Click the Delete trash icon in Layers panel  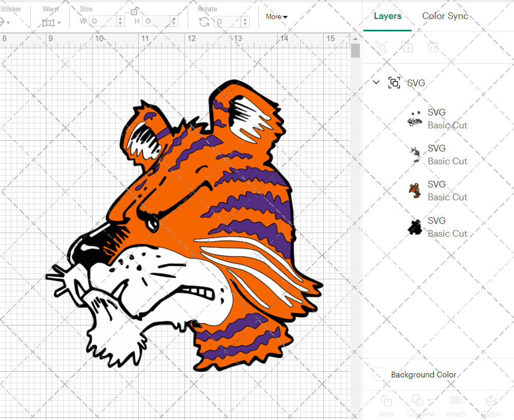[433, 47]
